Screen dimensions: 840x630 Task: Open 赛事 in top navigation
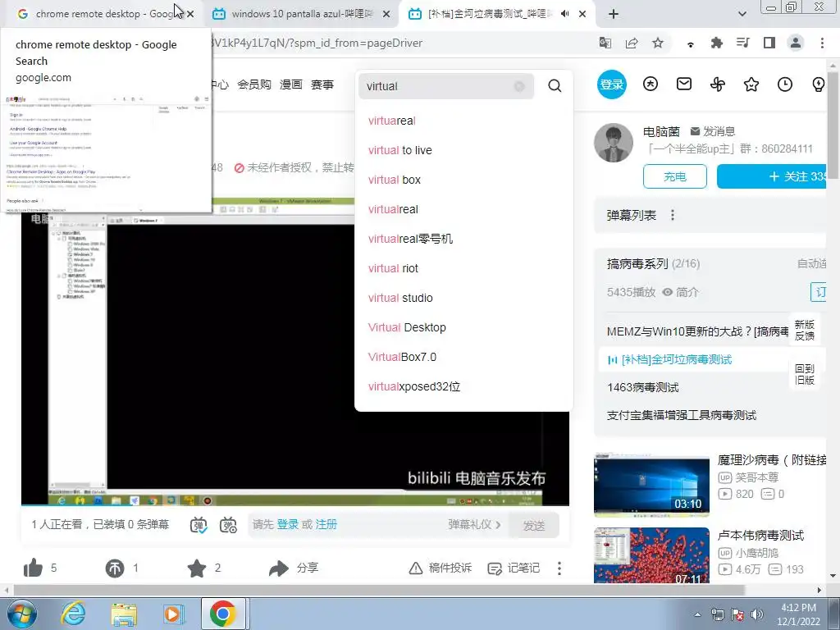click(x=322, y=84)
